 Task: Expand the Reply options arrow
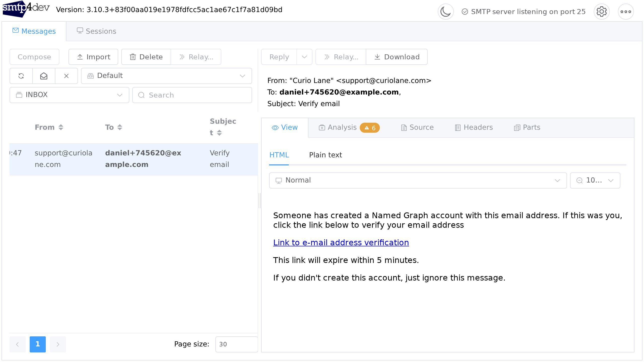pos(304,57)
